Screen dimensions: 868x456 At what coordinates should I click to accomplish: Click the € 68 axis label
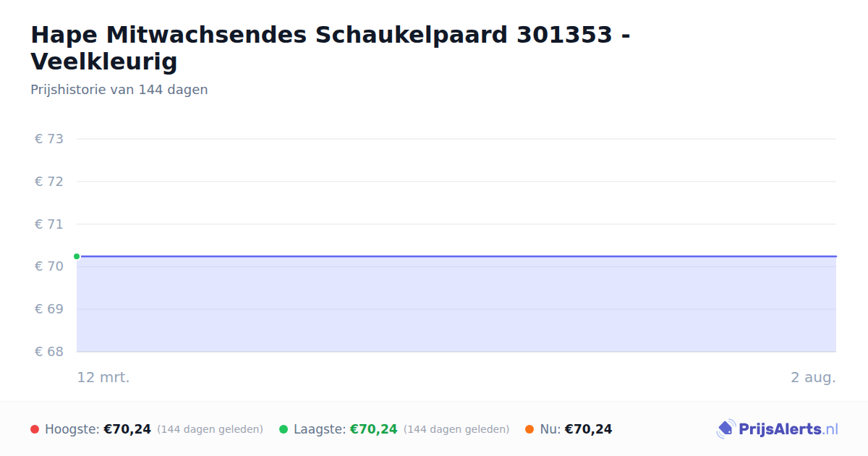49,352
